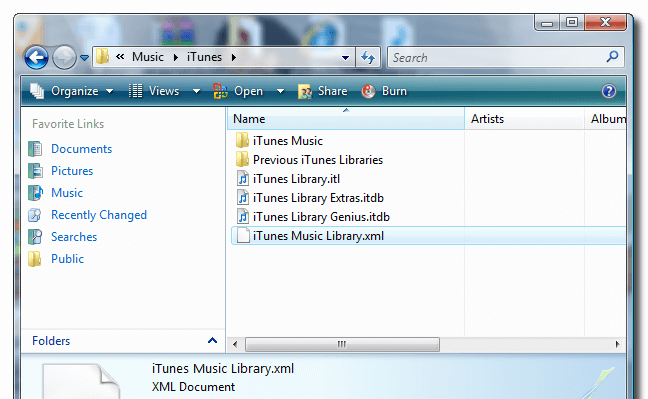Open Help with the question mark

(609, 91)
